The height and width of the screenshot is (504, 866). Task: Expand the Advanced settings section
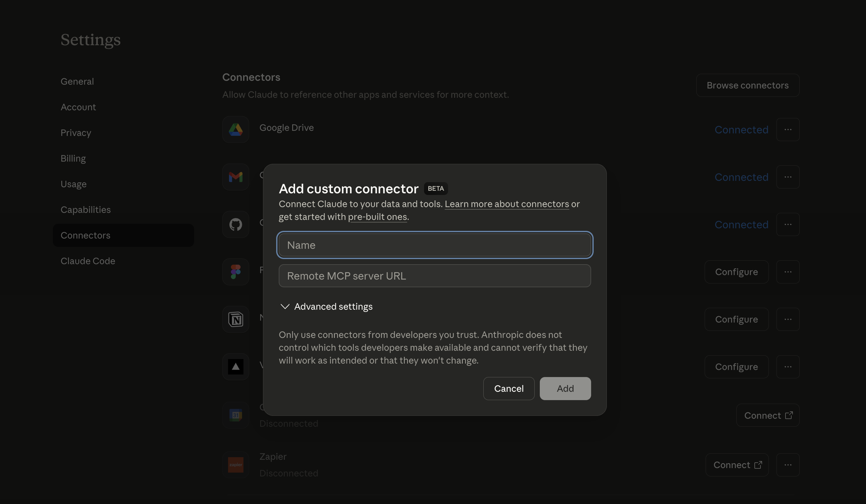click(x=326, y=307)
